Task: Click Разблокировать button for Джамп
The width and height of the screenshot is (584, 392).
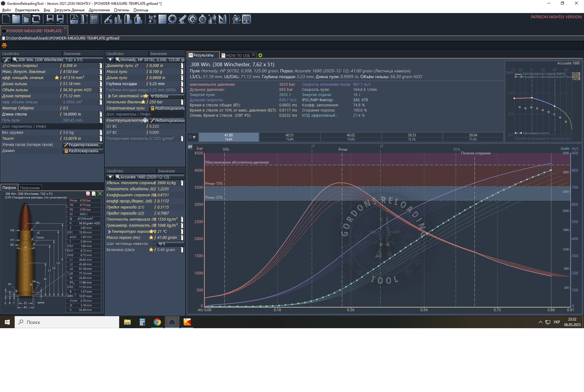Action: click(x=83, y=151)
